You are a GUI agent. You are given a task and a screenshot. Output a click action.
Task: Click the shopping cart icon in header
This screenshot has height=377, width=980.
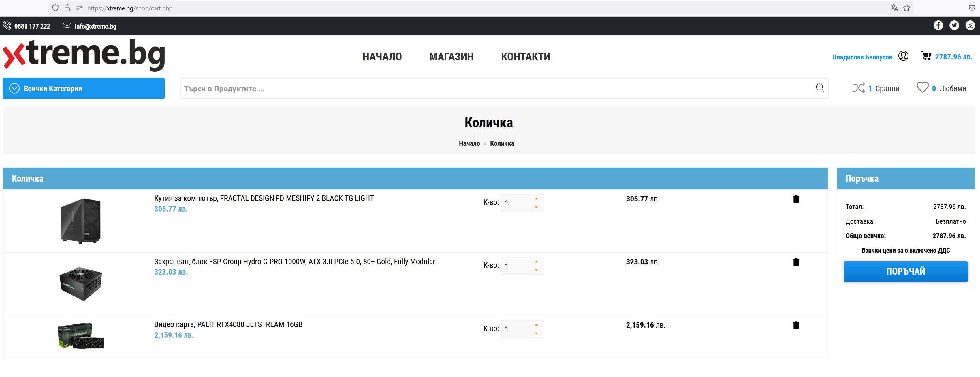(926, 56)
